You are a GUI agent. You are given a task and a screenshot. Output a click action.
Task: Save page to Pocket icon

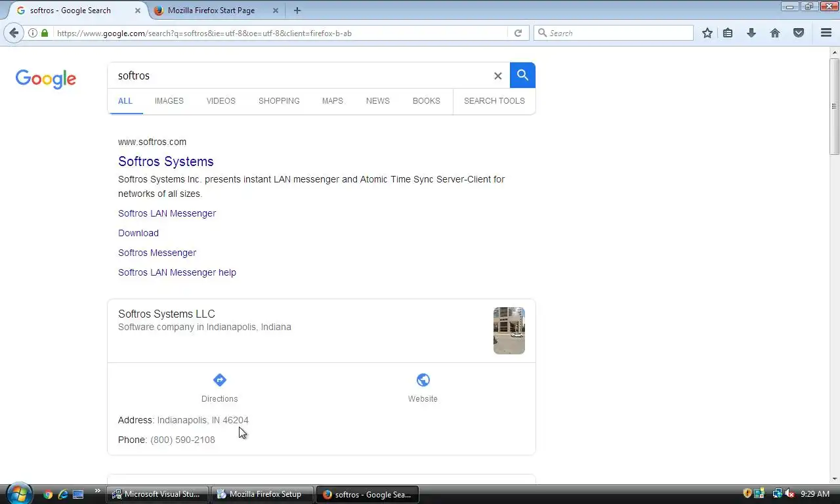799,33
